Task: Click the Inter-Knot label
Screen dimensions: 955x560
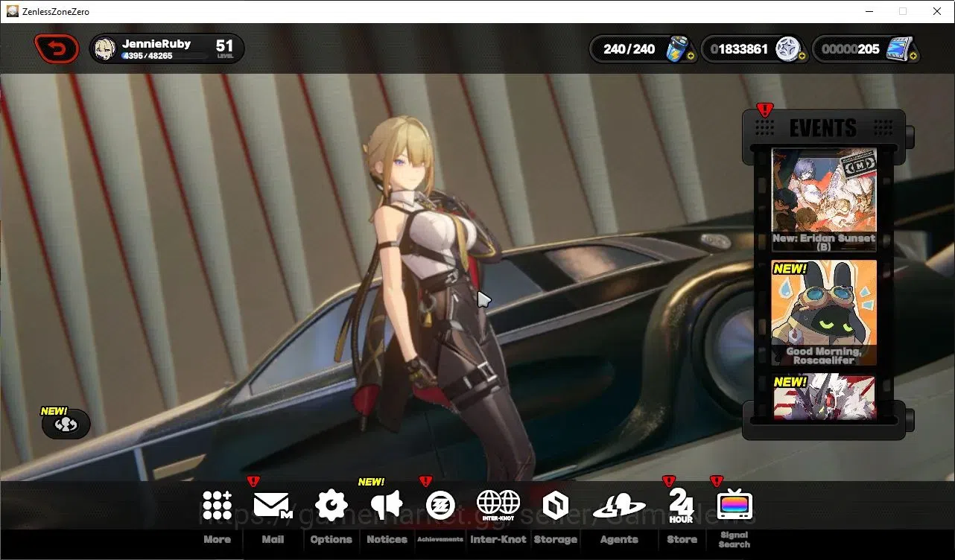Action: tap(498, 539)
